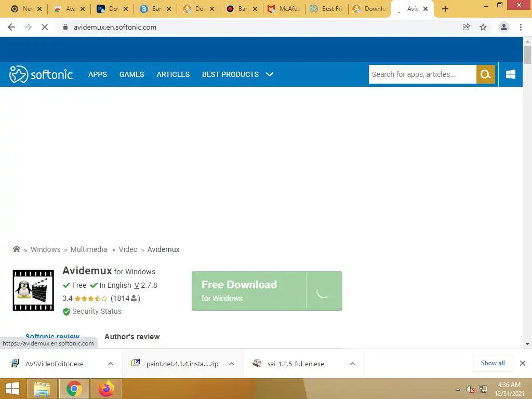532x399 pixels.
Task: Switch to the Author's review tab
Action: (x=132, y=337)
